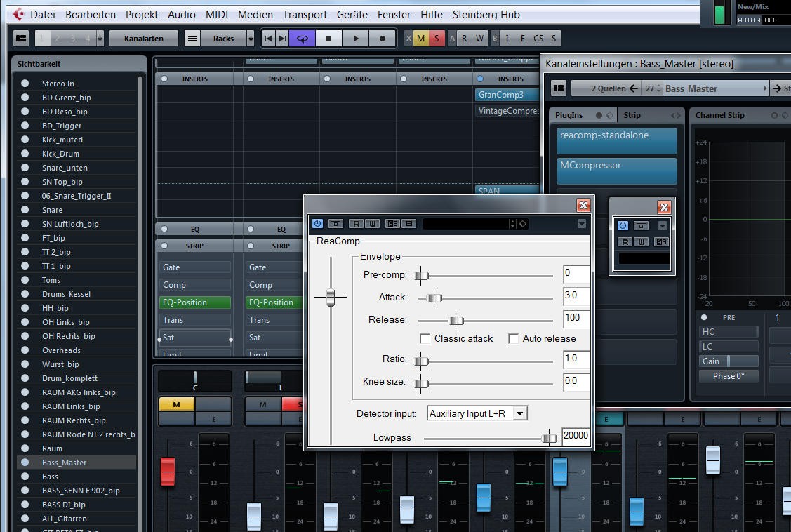Open the Transport menu

305,15
